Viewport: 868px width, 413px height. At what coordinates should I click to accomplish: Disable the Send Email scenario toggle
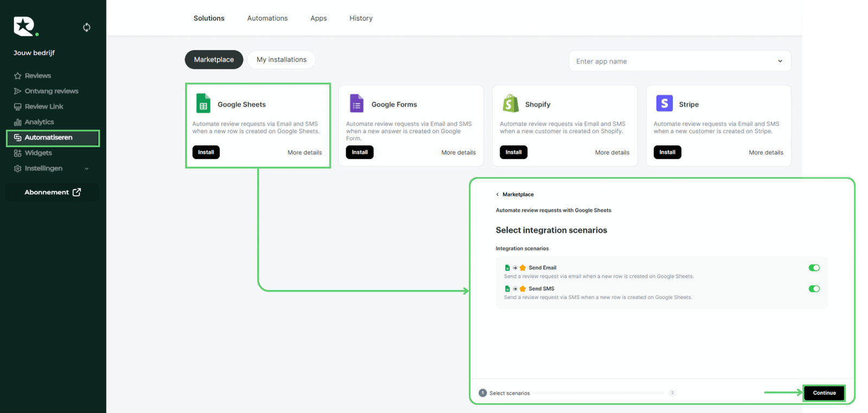(814, 268)
